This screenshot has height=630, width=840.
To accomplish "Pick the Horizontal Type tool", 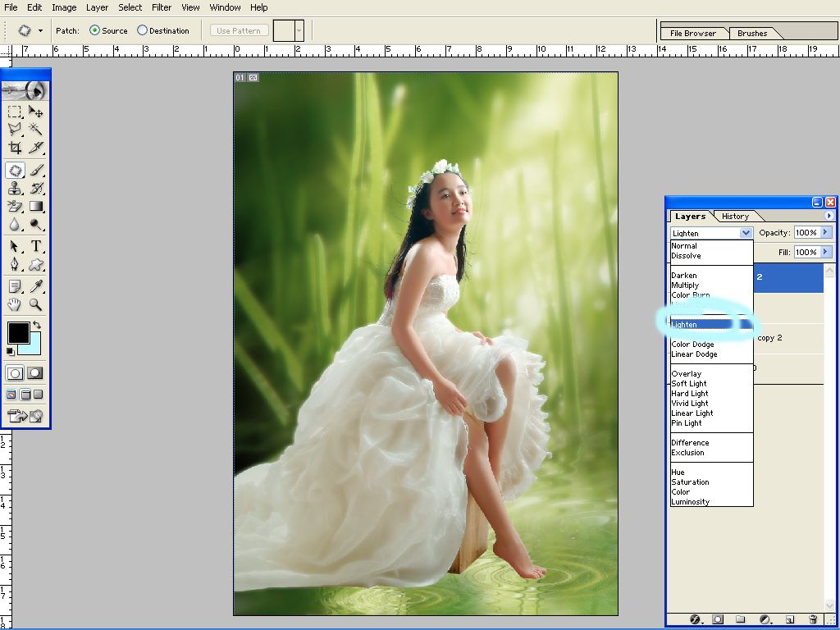I will 36,246.
